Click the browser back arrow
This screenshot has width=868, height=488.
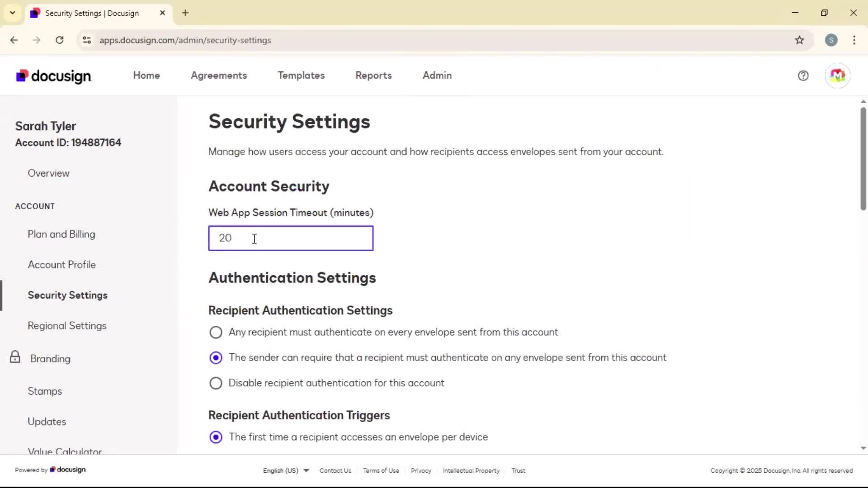click(x=14, y=40)
